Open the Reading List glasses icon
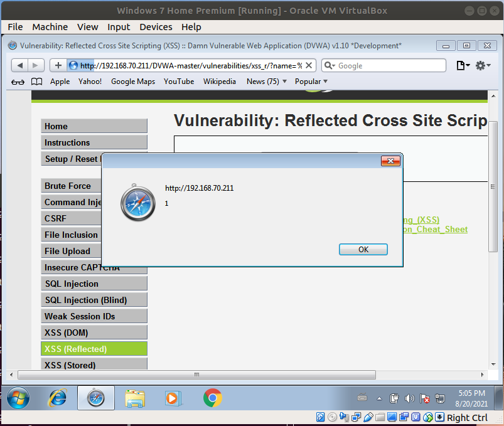 click(x=18, y=82)
